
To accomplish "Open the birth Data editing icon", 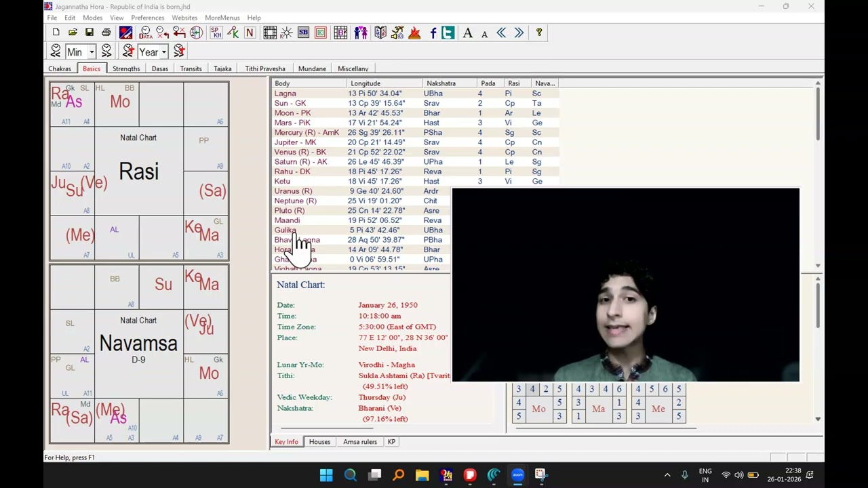I will [x=145, y=33].
